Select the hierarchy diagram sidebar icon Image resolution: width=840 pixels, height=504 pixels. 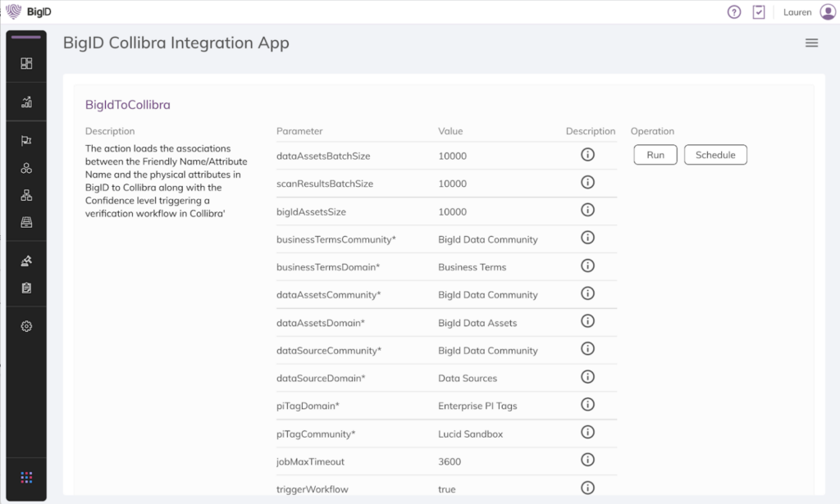(x=26, y=195)
